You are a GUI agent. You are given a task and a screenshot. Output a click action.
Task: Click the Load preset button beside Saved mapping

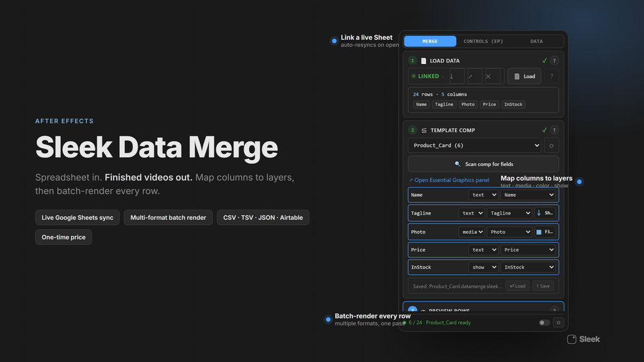pos(518,286)
